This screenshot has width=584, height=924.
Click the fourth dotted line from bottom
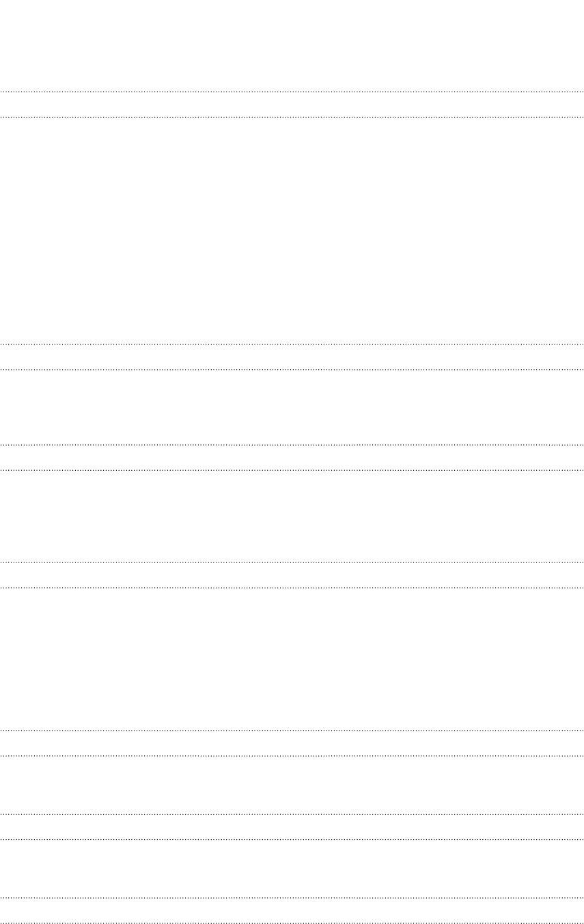tap(292, 814)
